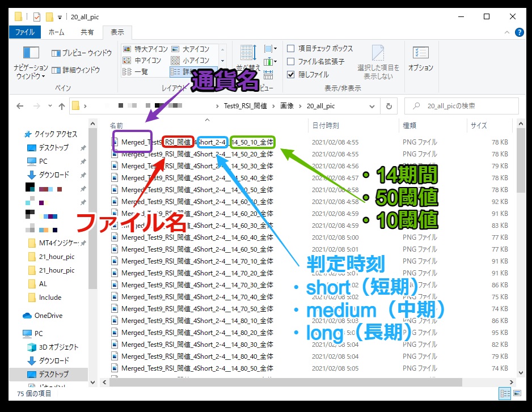Toggle the プレビュー ウィンドウ pane

click(82, 53)
